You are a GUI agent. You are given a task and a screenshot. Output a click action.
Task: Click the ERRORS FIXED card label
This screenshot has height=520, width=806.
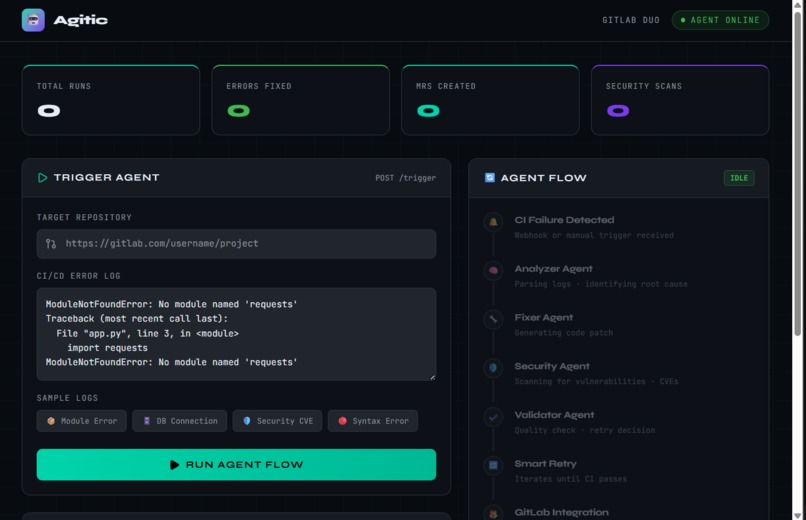259,86
